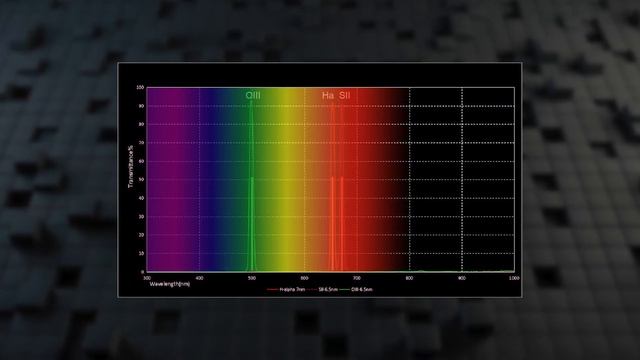The width and height of the screenshot is (640, 360).
Task: Click the Wavelength(nm) axis title
Action: pos(169,284)
